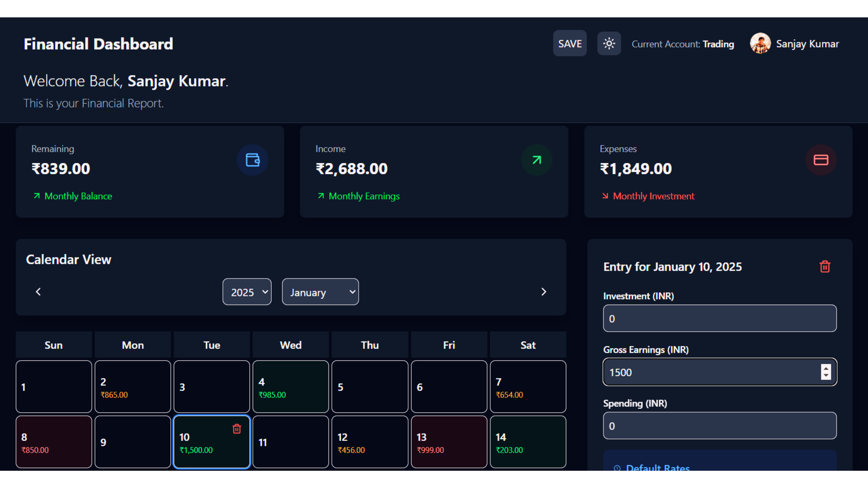Image resolution: width=868 pixels, height=488 pixels.
Task: Select calendar day 3
Action: [x=212, y=387]
